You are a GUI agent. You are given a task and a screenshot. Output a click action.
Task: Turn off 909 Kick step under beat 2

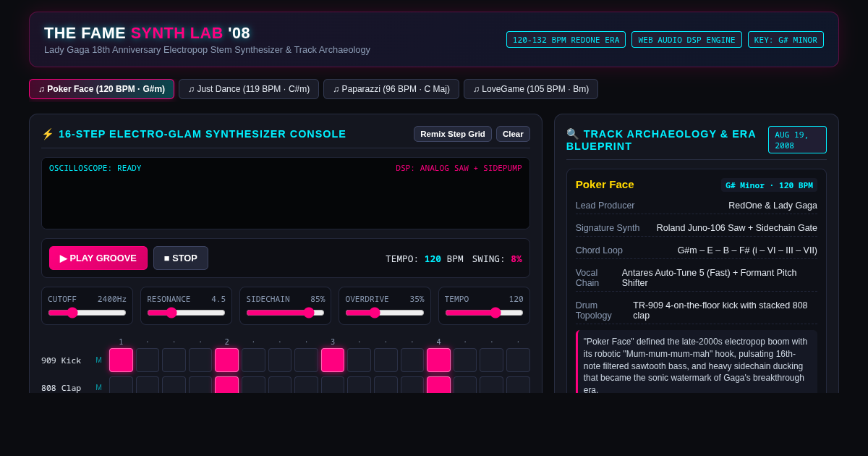click(x=226, y=360)
